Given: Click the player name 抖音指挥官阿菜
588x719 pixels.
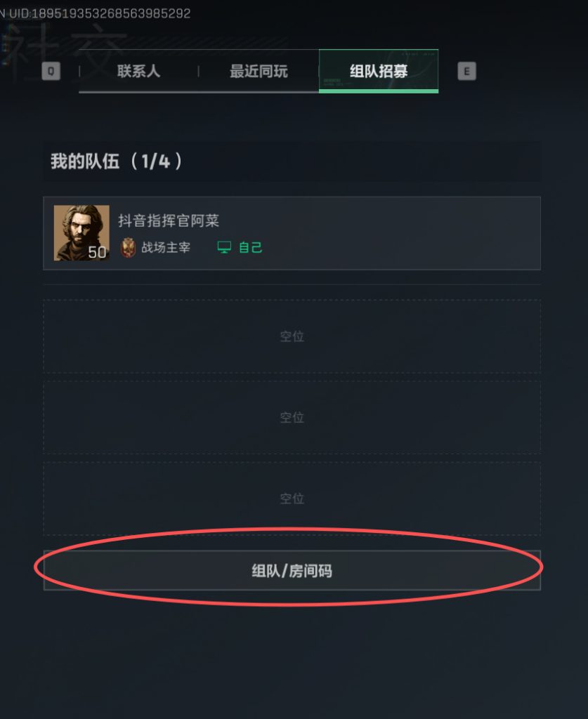Looking at the screenshot, I should click(169, 220).
